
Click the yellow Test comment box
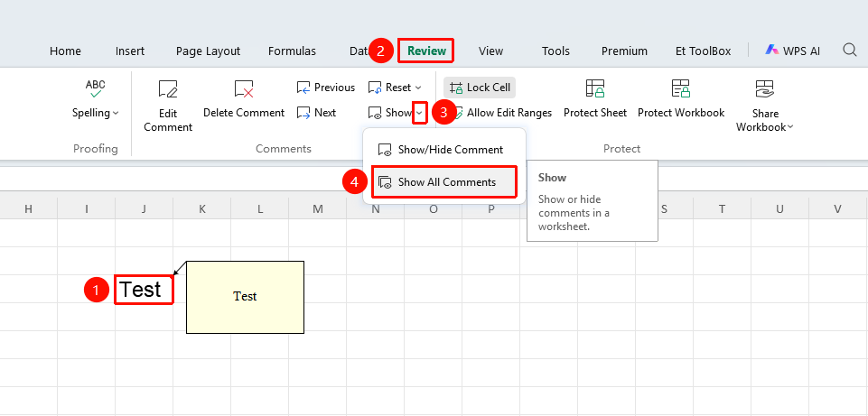click(246, 297)
